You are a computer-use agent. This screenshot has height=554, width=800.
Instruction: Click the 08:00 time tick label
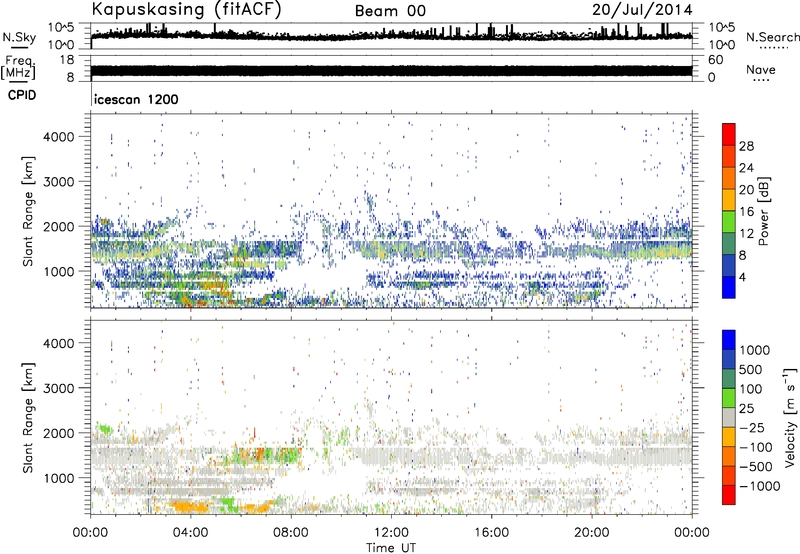tap(291, 533)
